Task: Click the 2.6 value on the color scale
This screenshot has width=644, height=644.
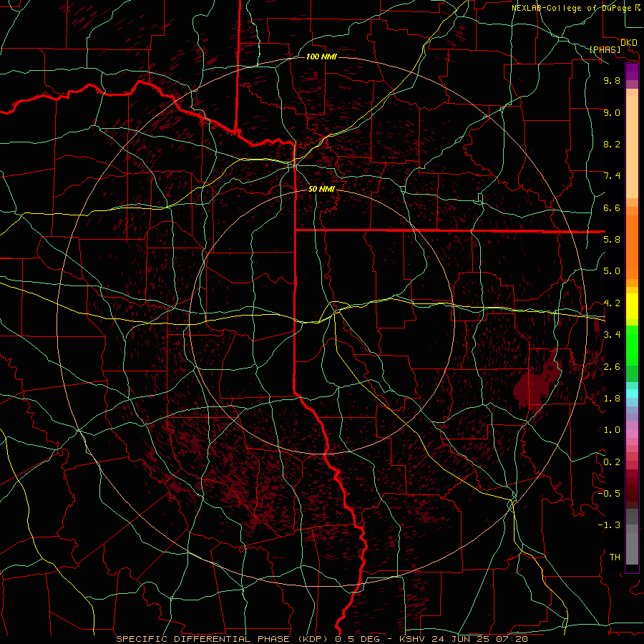Action: [x=612, y=367]
